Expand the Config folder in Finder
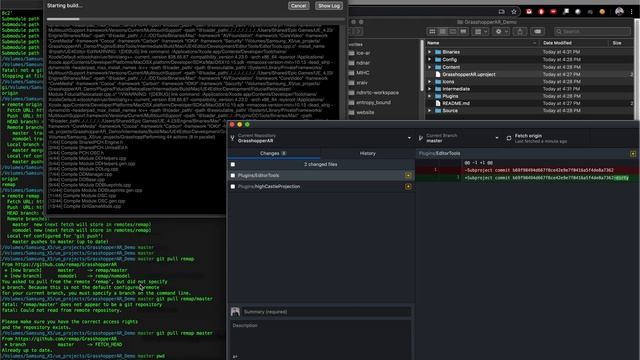640x360 pixels. click(x=429, y=60)
